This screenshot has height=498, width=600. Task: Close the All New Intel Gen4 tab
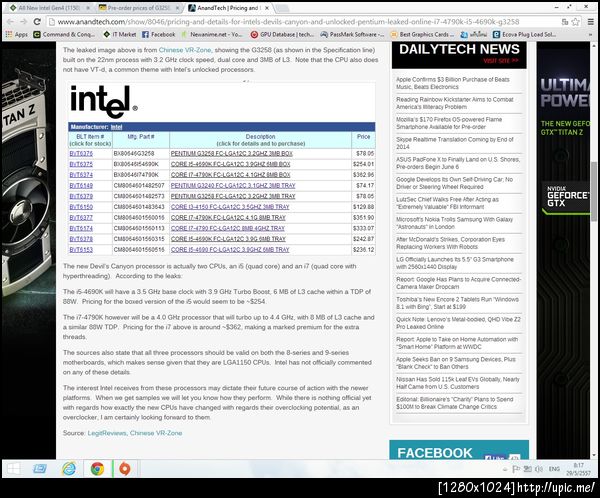click(88, 8)
